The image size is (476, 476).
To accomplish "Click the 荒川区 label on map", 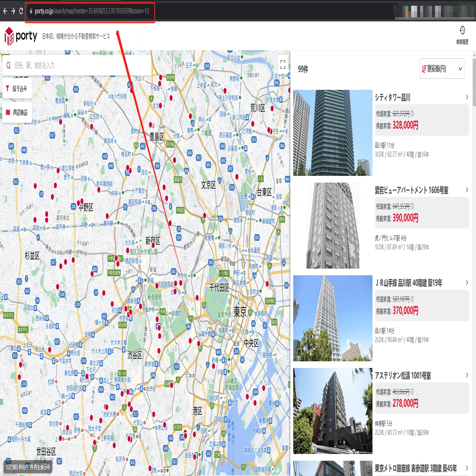I will tap(258, 108).
